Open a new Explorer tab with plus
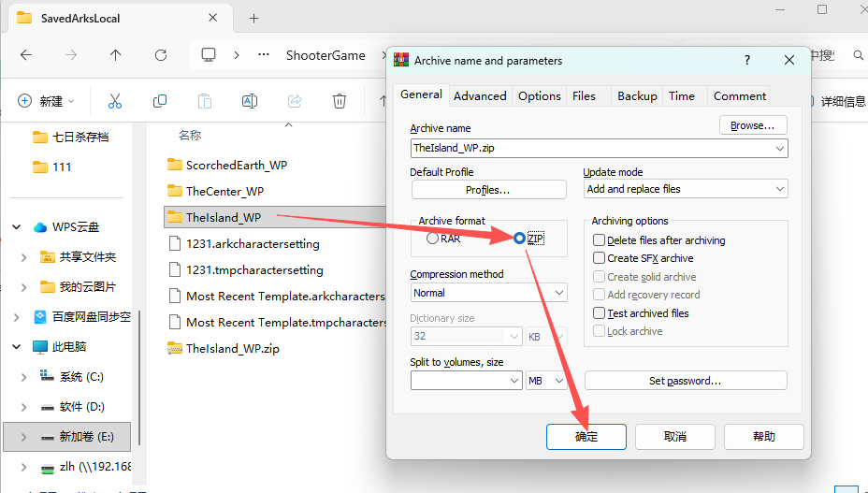The height and width of the screenshot is (493, 868). click(253, 18)
